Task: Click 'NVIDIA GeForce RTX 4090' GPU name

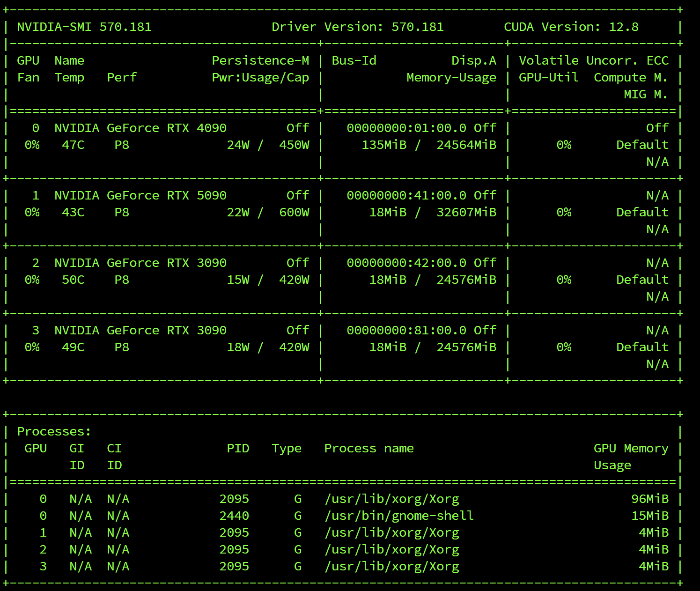Action: [x=140, y=128]
